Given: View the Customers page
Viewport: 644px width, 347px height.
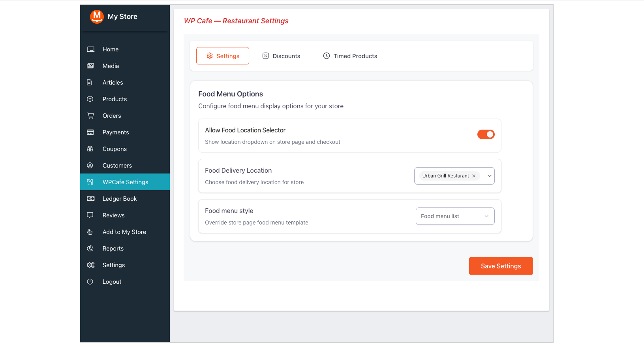Looking at the screenshot, I should pyautogui.click(x=125, y=166).
